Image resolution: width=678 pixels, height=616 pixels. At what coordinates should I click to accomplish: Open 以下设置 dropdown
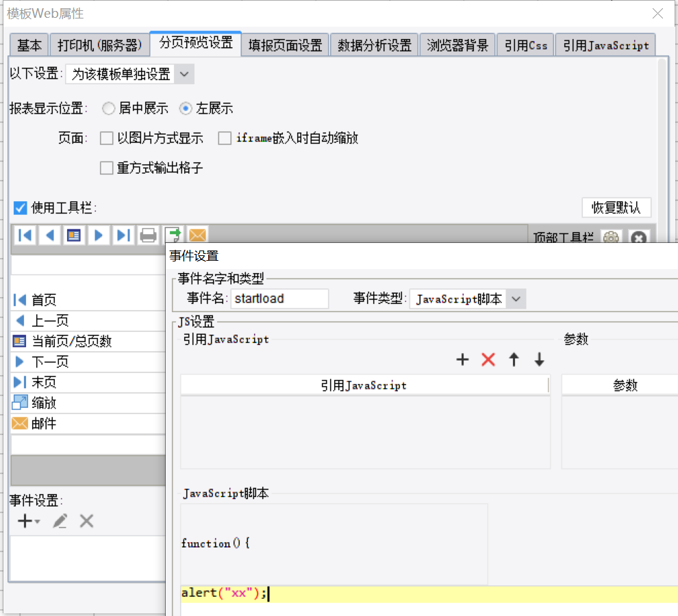pos(129,74)
